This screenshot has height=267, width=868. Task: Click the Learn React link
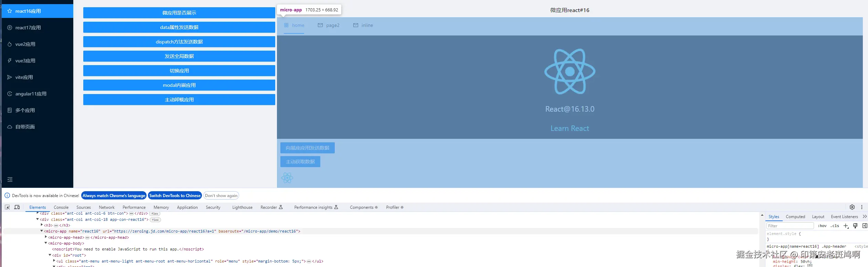(570, 128)
